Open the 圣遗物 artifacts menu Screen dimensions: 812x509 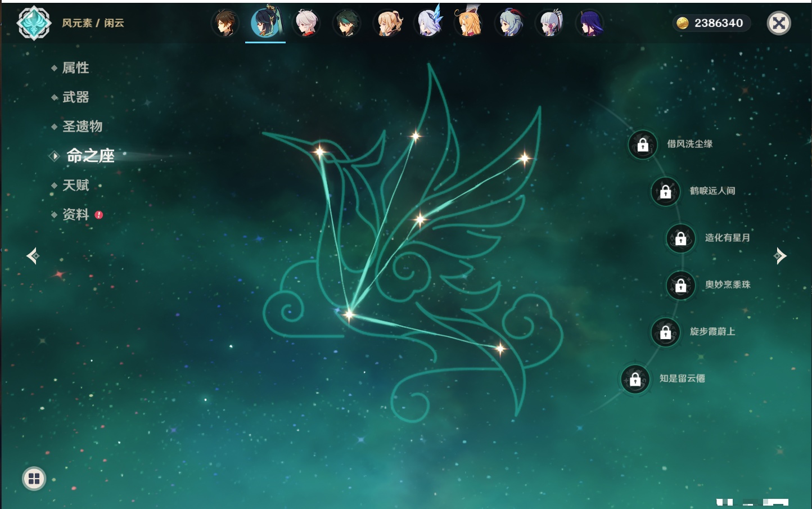(x=82, y=127)
